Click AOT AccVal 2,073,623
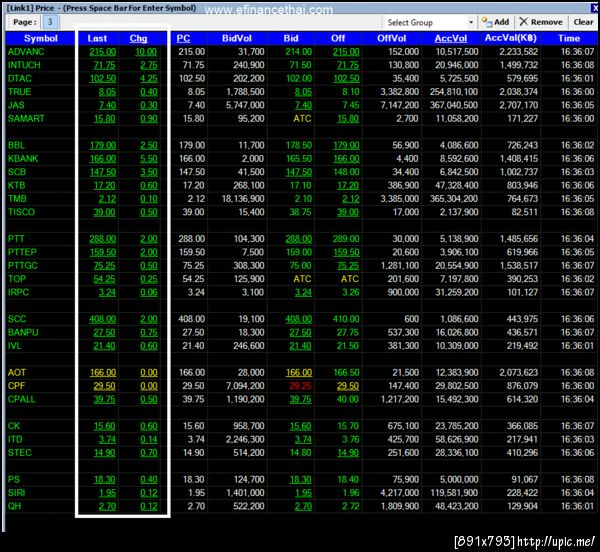Viewport: 600px width, 552px height. coord(518,373)
